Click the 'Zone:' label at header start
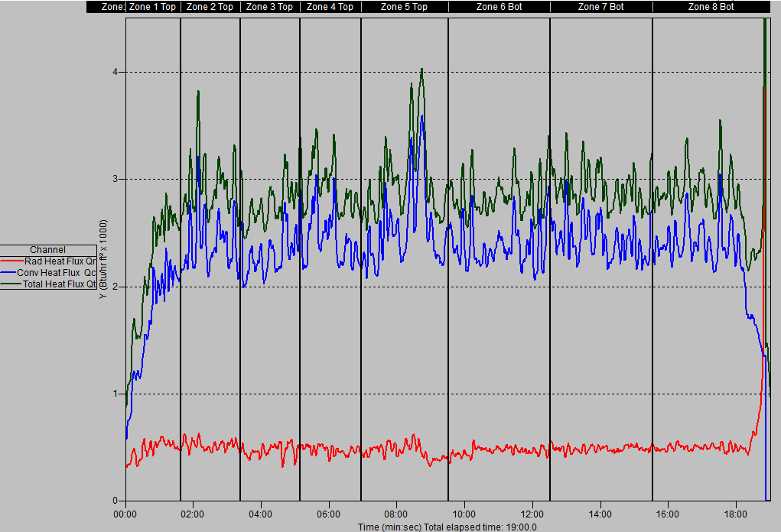Screen dimensions: 781x532 point(112,7)
